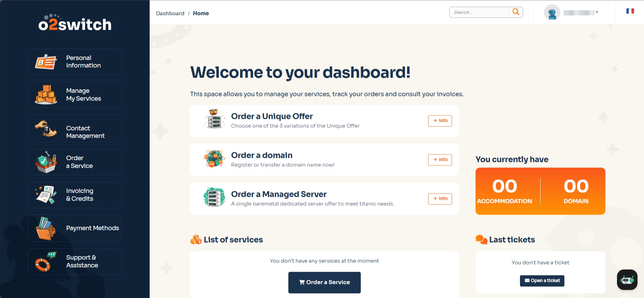This screenshot has width=644, height=298.
Task: Open Support & Assistance menu item
Action: tap(74, 262)
